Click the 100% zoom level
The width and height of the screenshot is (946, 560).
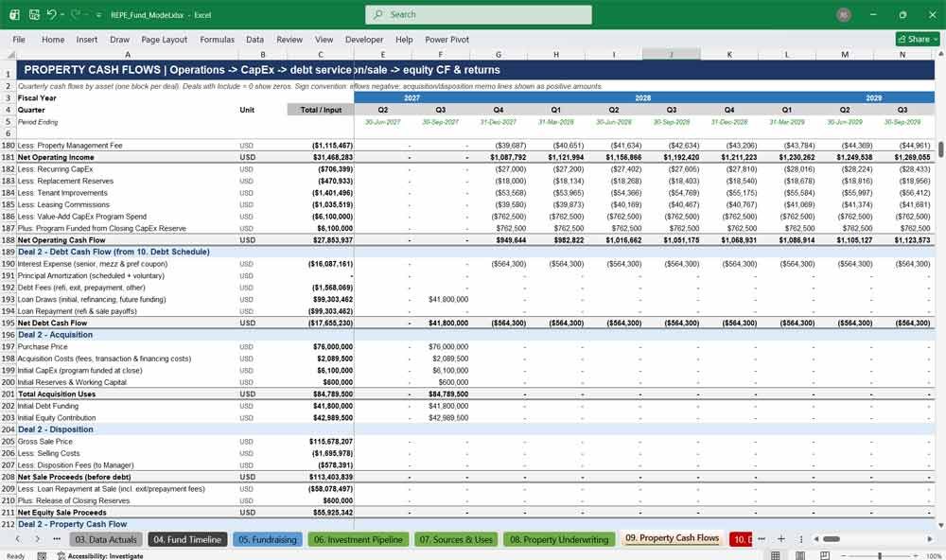934,556
